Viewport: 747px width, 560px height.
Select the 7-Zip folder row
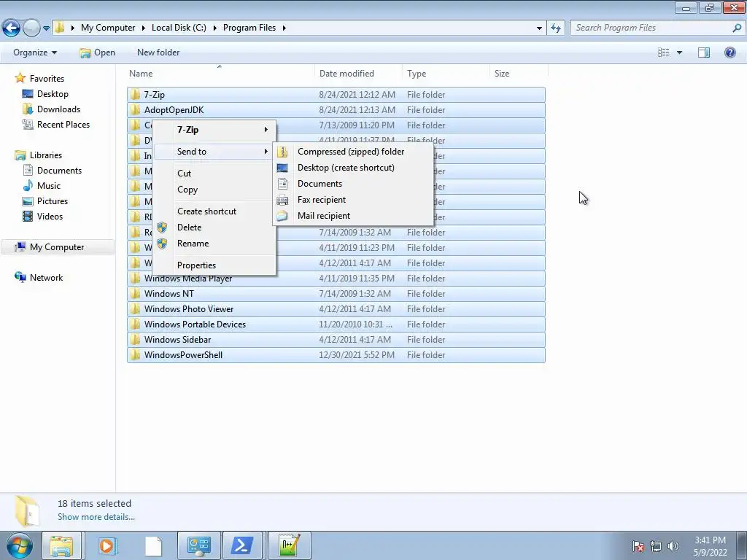pos(336,95)
